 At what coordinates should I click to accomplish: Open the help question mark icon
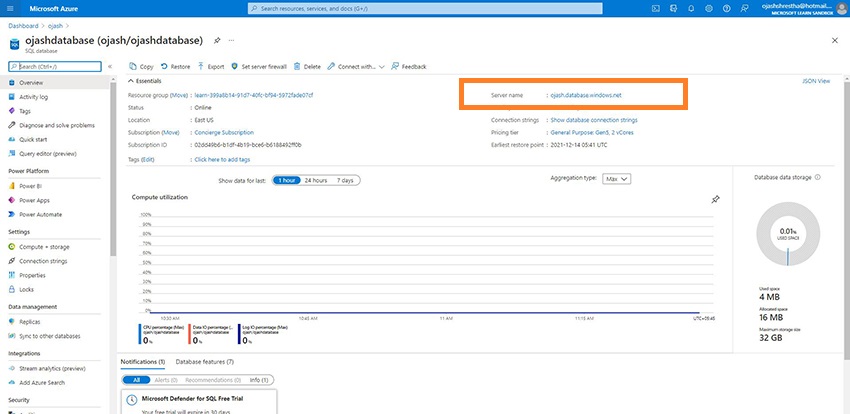[x=726, y=9]
